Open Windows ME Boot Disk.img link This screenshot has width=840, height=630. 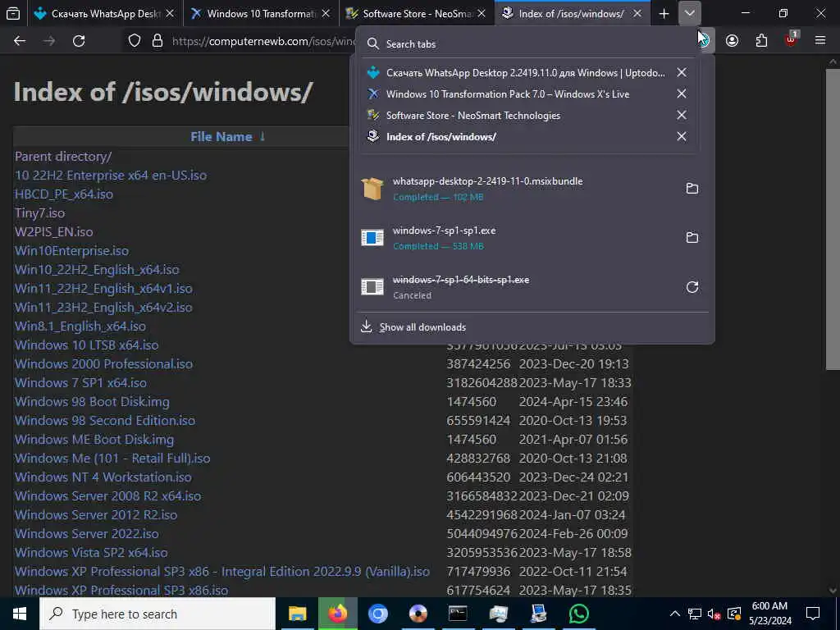(x=94, y=440)
